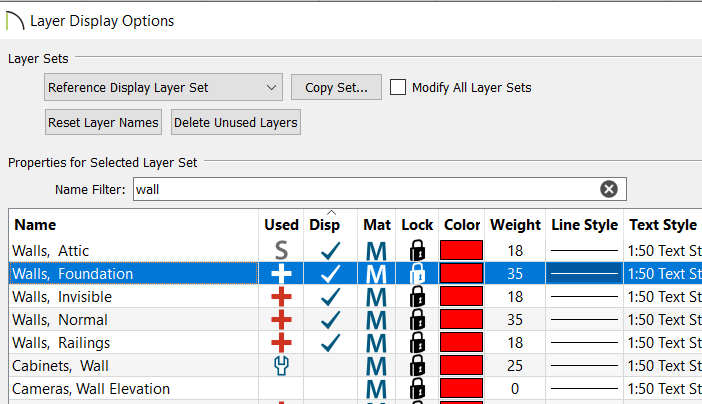Viewport: 702px width, 404px height.
Task: Click the Delete Unused Layers button
Action: click(x=235, y=122)
